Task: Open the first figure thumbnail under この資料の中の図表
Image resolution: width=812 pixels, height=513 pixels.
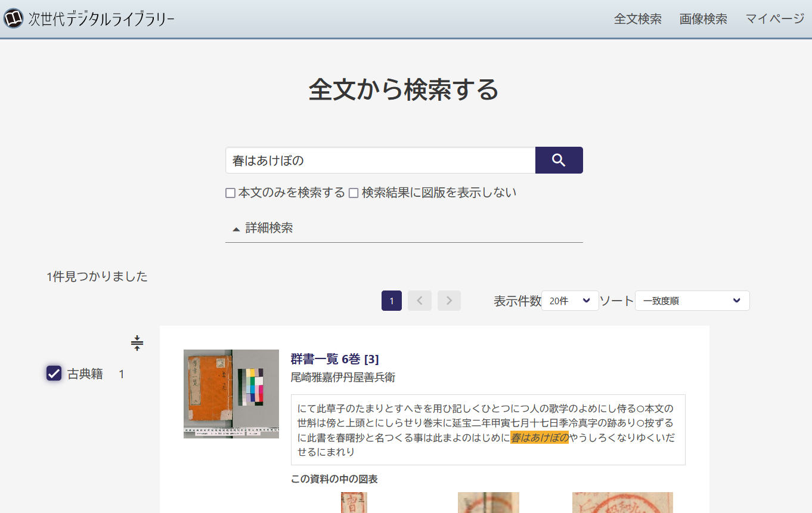Action: click(x=354, y=502)
